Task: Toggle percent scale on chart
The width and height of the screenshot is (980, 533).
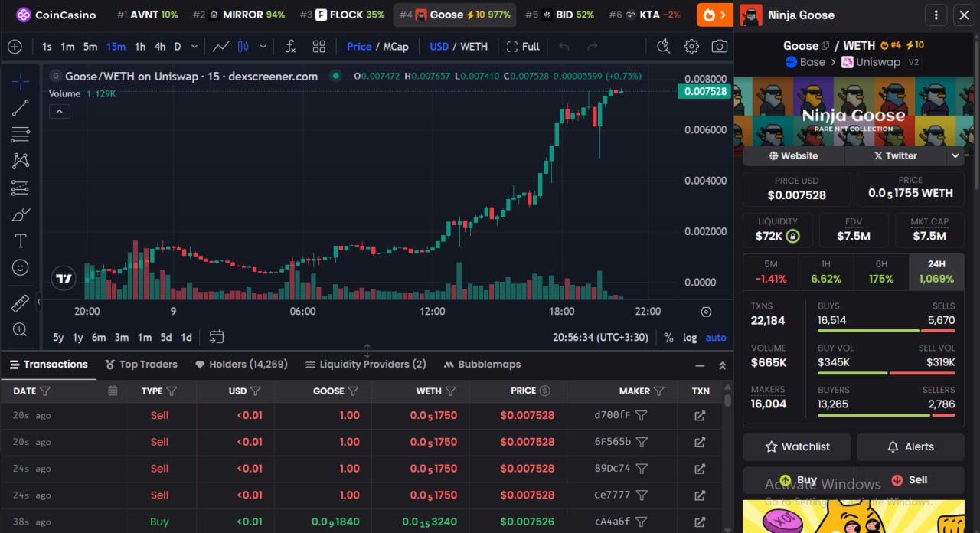Action: [x=668, y=338]
